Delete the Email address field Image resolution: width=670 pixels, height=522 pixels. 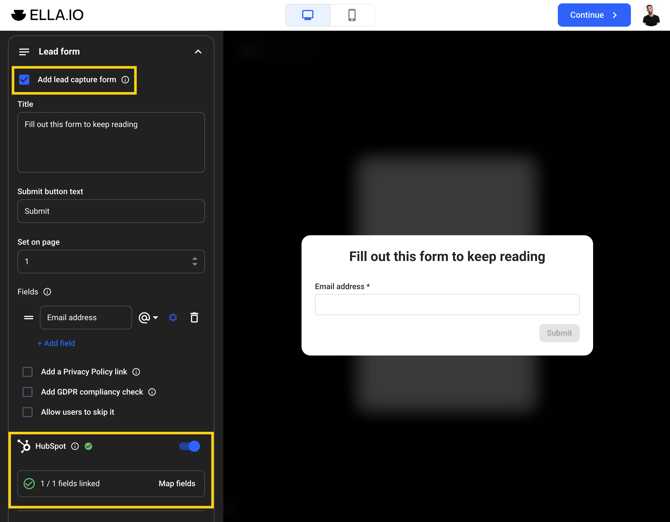tap(194, 317)
